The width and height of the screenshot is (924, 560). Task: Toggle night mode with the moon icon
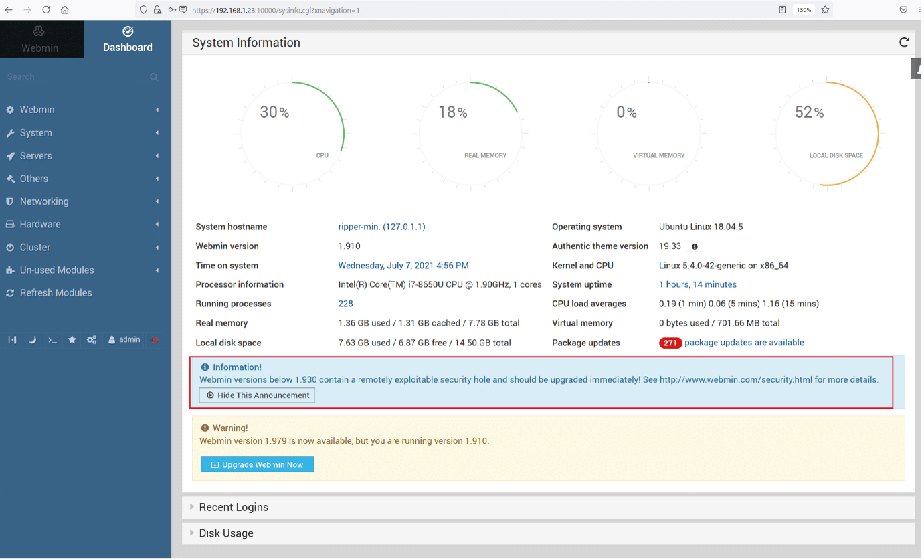pyautogui.click(x=32, y=340)
